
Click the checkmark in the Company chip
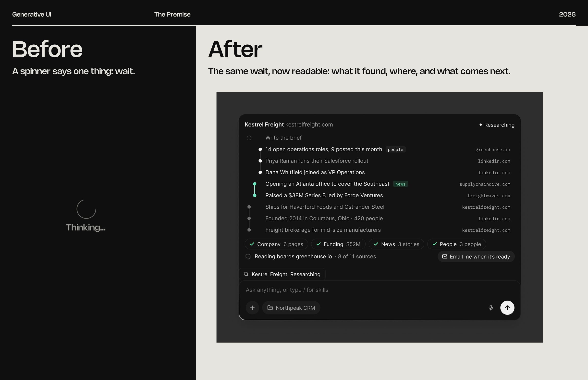coord(252,244)
